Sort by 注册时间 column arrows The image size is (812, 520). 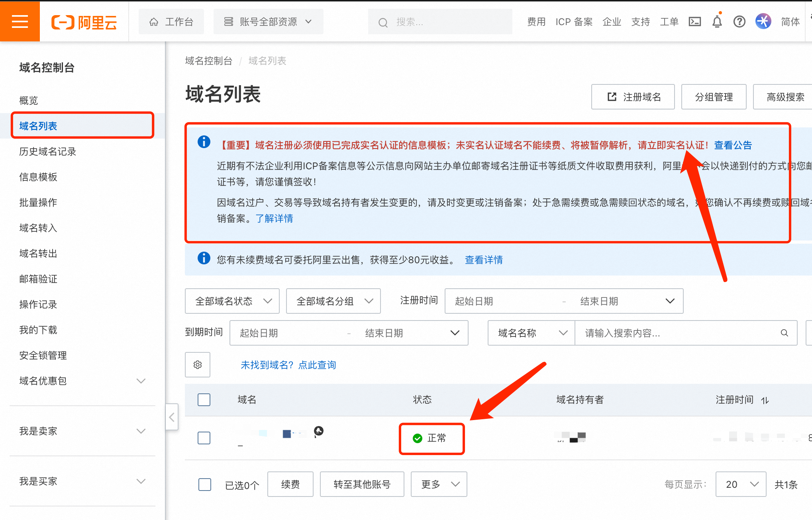(x=765, y=400)
